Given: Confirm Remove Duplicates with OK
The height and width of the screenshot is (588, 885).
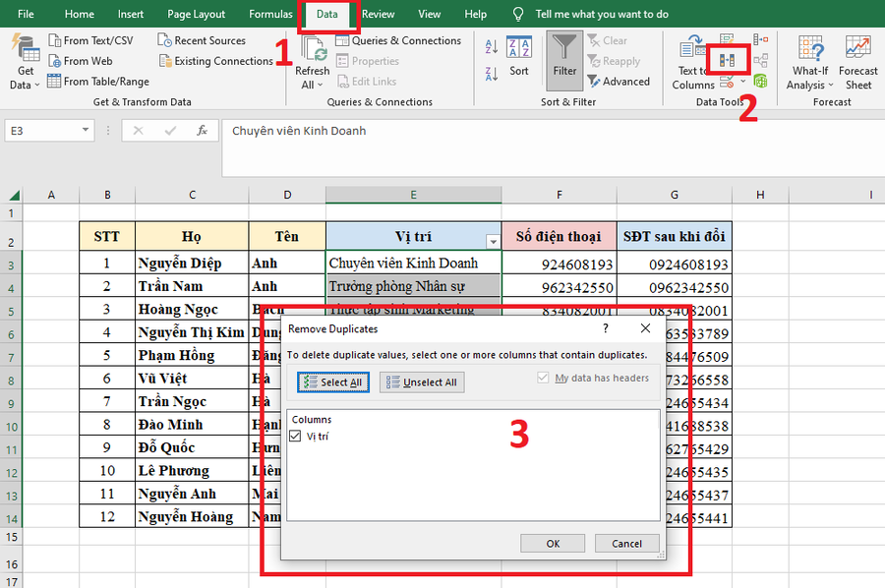Looking at the screenshot, I should (x=553, y=544).
